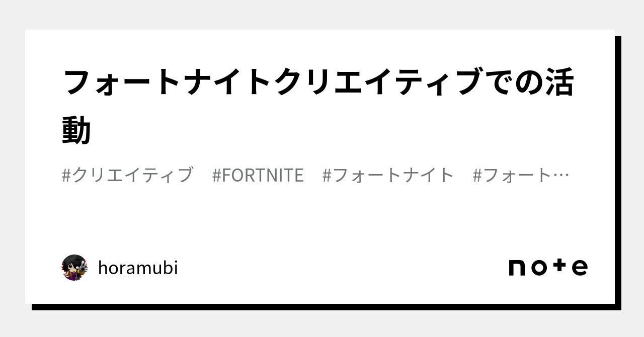Click the "n" letter of the note logo
This screenshot has height=337, width=644.
(x=517, y=268)
